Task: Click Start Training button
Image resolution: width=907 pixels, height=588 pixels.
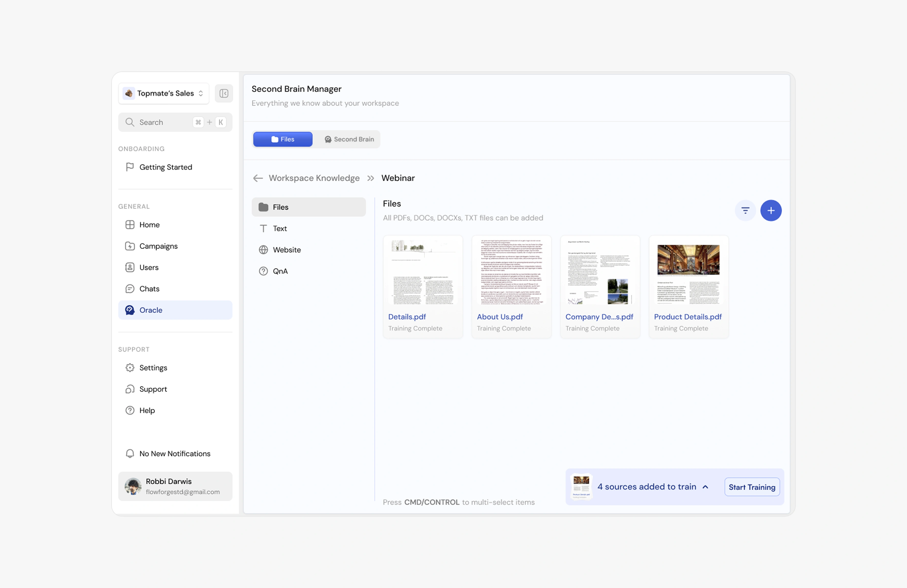Action: point(751,487)
